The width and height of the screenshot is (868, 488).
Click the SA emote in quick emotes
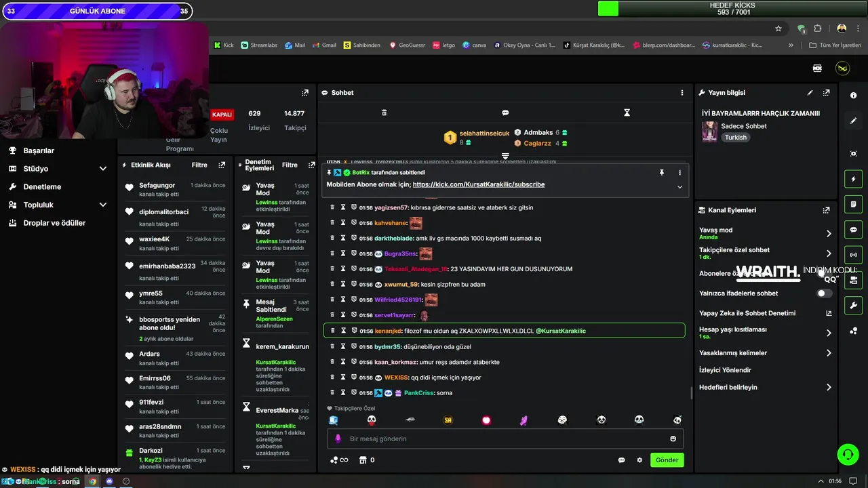point(448,420)
